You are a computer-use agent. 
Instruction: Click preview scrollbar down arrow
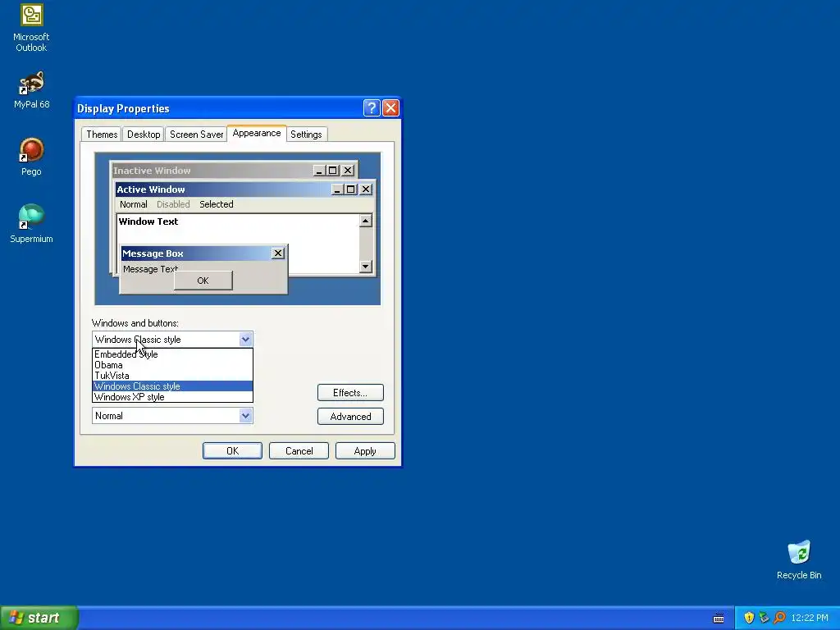point(365,266)
